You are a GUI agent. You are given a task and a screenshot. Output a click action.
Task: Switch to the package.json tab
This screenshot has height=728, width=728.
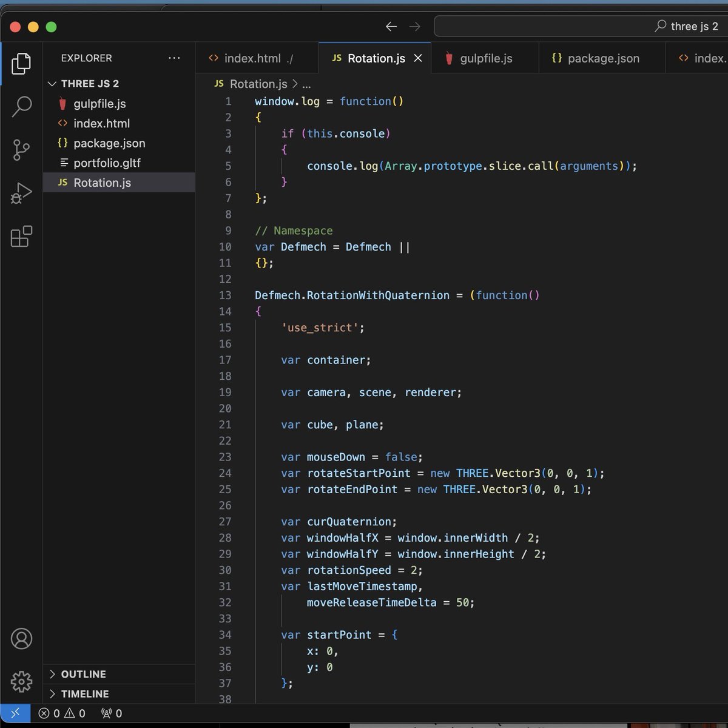601,58
